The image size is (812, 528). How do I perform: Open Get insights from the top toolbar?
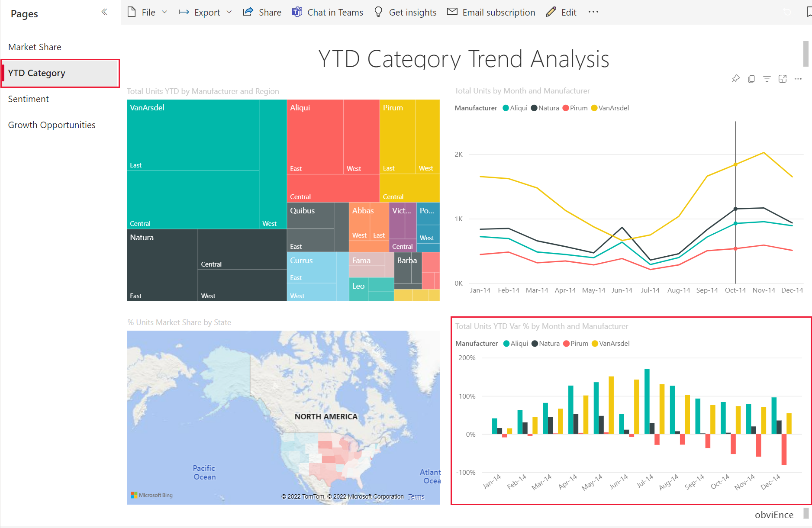(x=404, y=12)
